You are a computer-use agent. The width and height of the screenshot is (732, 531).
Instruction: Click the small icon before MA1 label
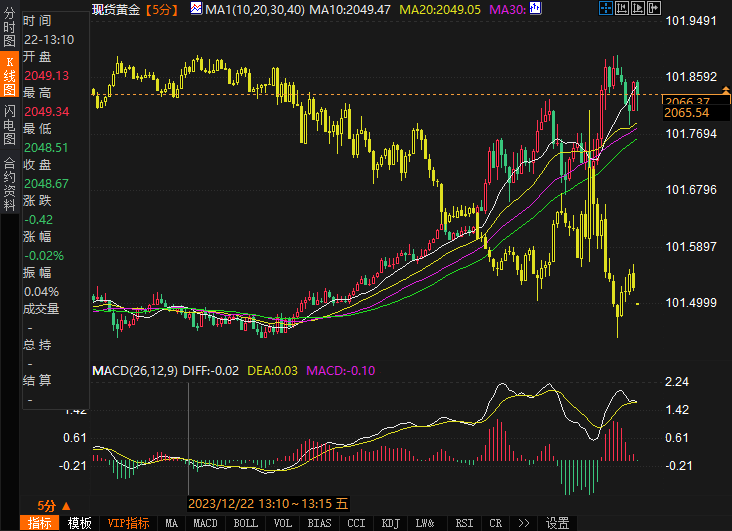click(196, 9)
